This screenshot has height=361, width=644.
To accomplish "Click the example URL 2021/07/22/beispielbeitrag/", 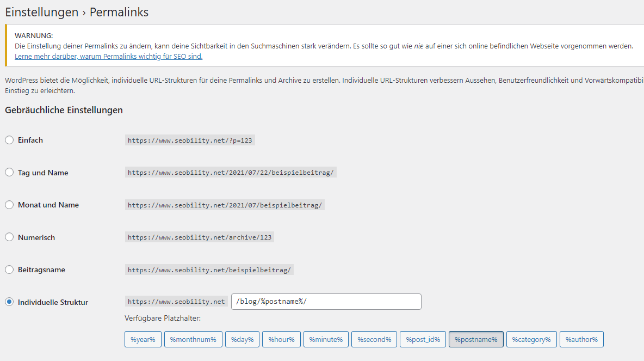I will coord(231,172).
